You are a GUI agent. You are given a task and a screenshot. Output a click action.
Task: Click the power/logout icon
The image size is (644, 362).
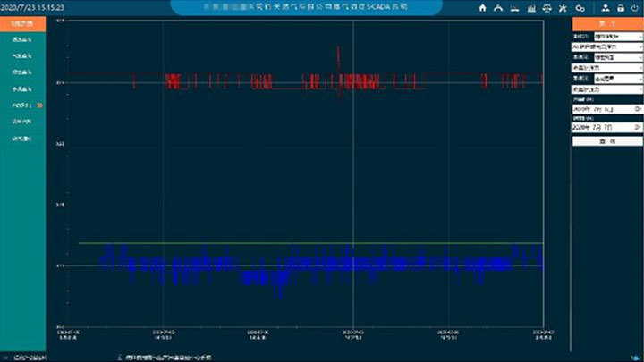pyautogui.click(x=635, y=8)
